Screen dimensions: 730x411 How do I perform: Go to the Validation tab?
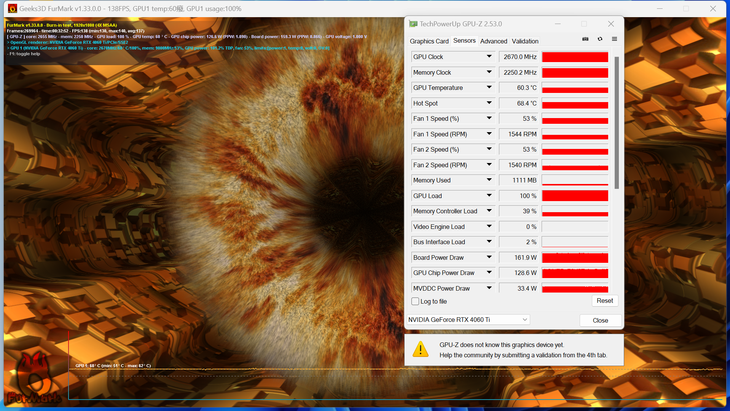pos(525,41)
